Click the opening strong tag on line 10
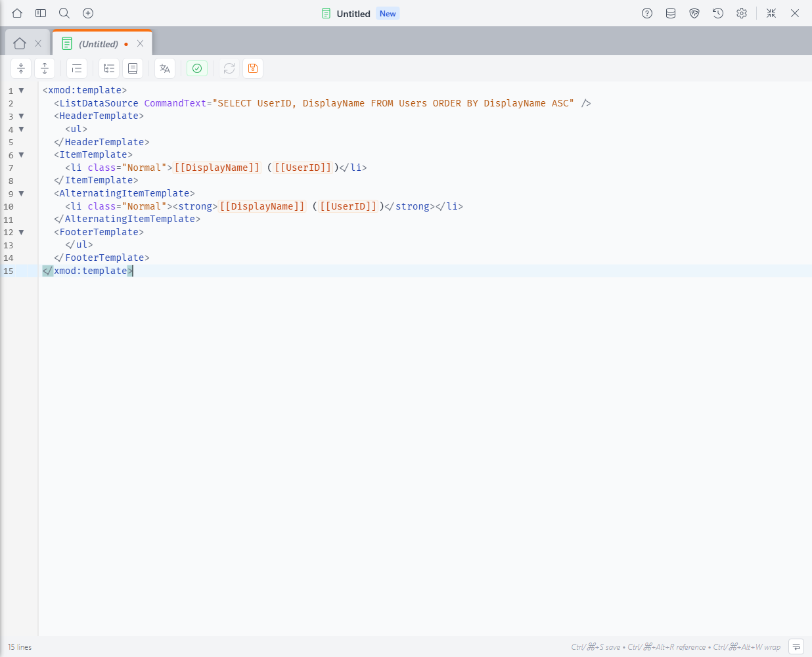The image size is (812, 657). coord(195,206)
